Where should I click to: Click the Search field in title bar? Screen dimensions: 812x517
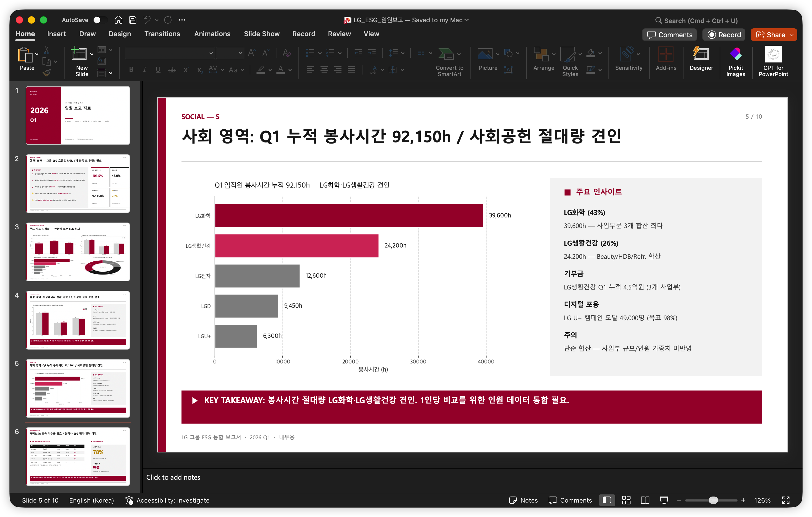[x=697, y=20]
